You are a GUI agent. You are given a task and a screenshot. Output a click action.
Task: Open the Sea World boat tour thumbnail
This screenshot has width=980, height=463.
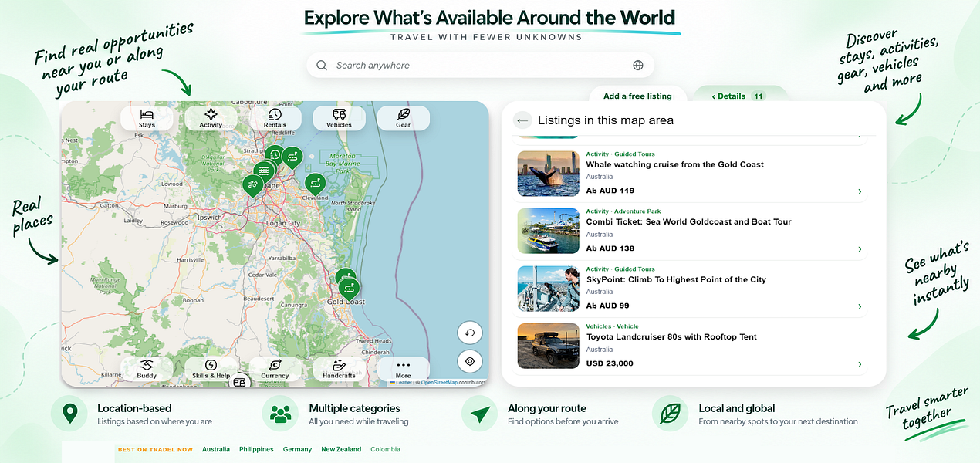click(548, 231)
